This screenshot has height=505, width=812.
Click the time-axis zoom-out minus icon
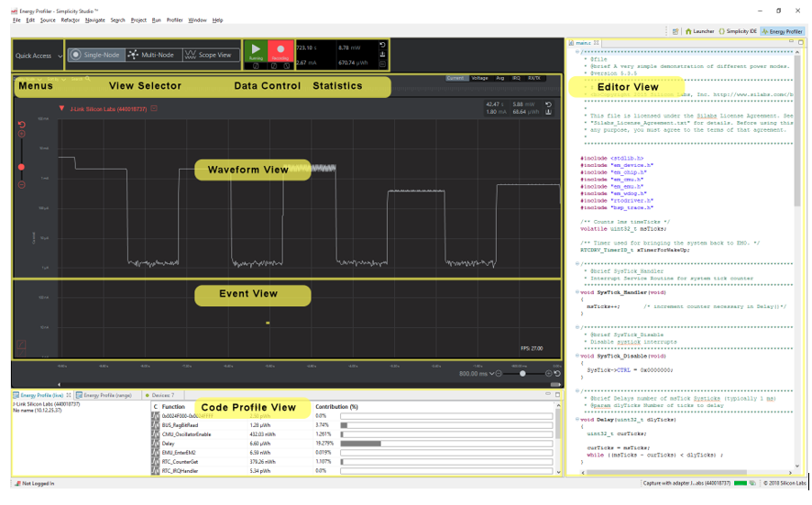[x=499, y=373]
